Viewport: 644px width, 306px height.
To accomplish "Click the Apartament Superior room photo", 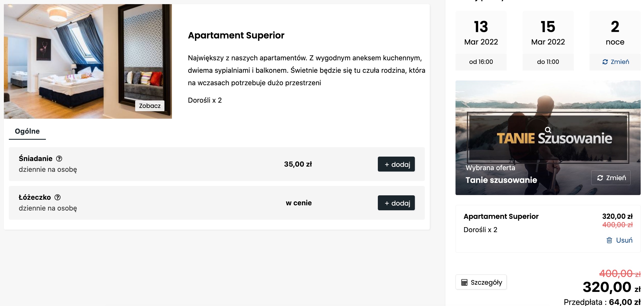I will 88,61.
